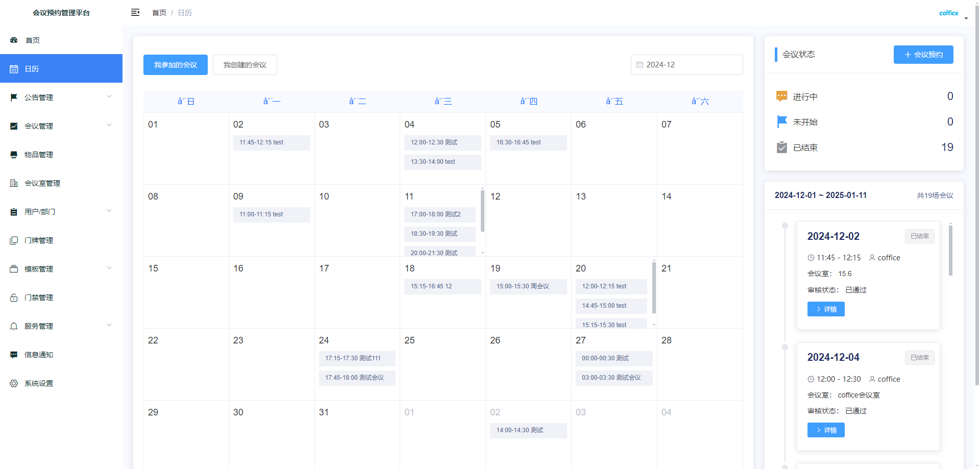980x469 pixels.
Task: Click timeline dot for 2024-12-04 meeting
Action: 785,347
